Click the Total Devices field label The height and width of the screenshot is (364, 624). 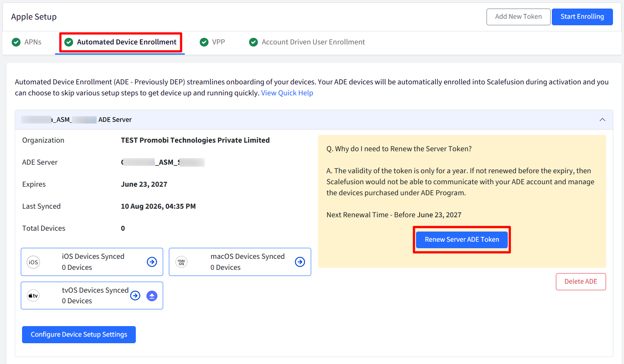click(x=44, y=228)
